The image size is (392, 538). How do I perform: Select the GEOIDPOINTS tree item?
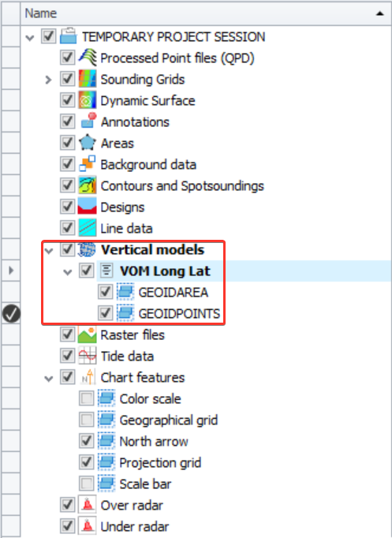pos(179,314)
